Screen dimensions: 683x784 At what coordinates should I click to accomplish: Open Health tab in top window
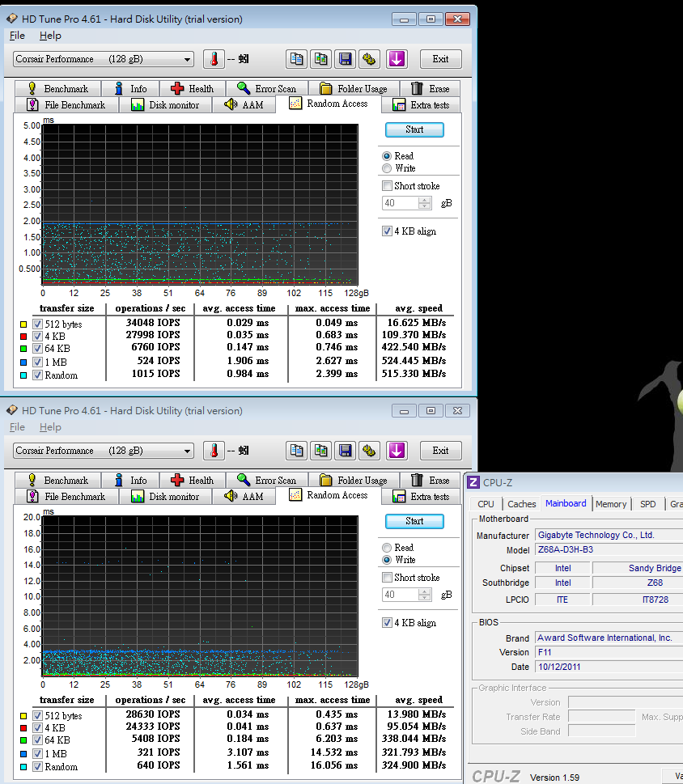click(193, 88)
